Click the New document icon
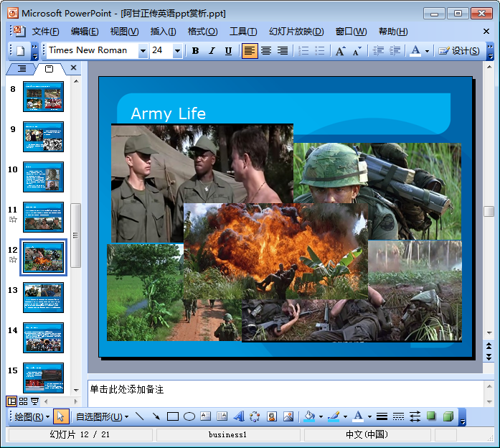Viewport: 500px width, 448px height. (x=21, y=51)
